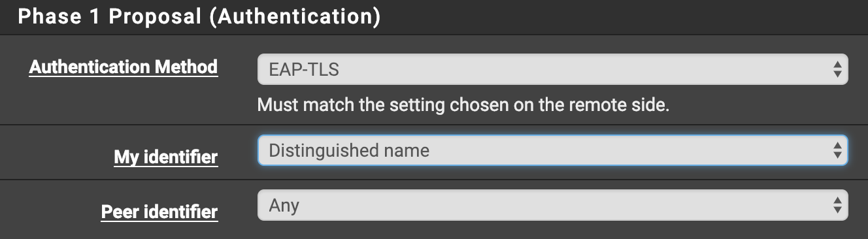Click the down arrow in EAP-TLS selector
The height and width of the screenshot is (239, 868).
click(837, 74)
